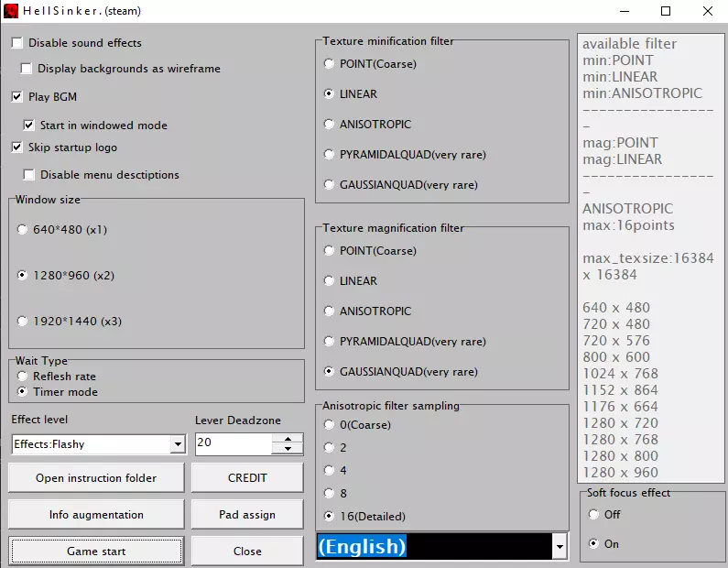
Task: Set anisotropic sampling to 0(Coarse)
Action: (x=329, y=424)
